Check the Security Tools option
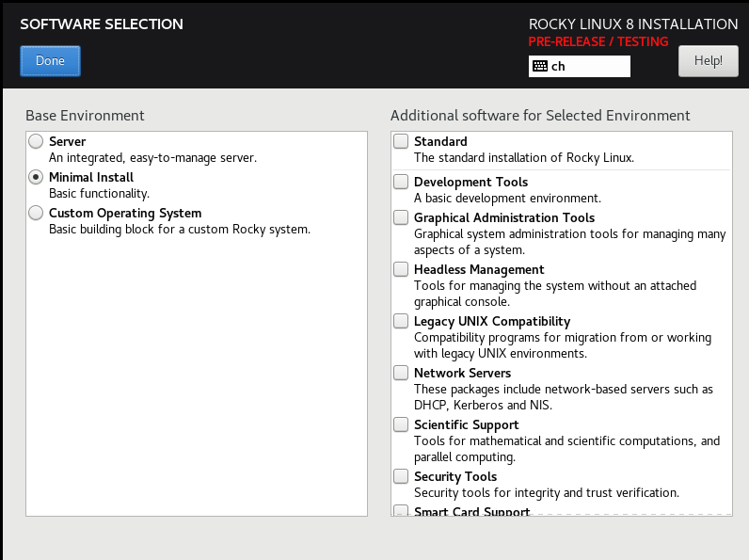 point(401,476)
